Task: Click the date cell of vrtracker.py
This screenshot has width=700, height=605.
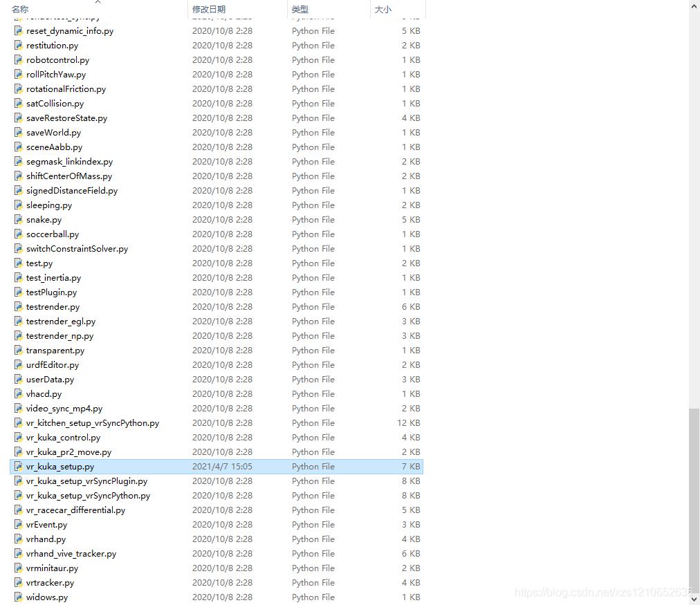Action: pos(222,582)
